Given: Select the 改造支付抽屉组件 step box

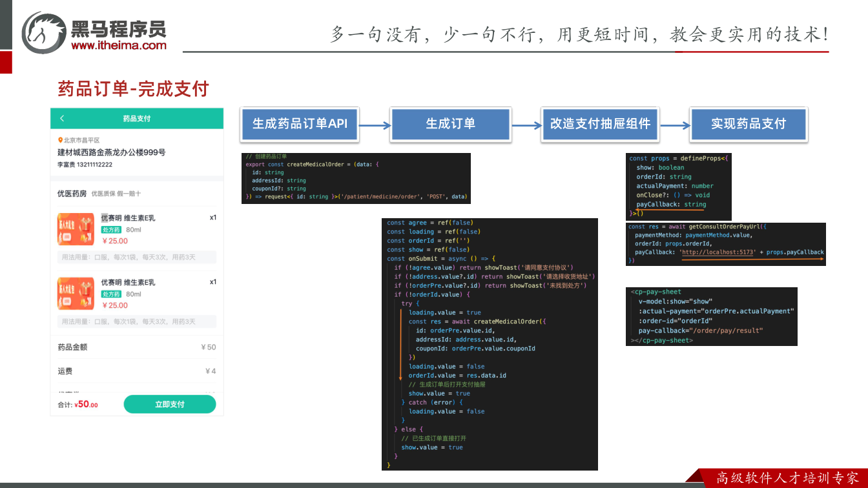Looking at the screenshot, I should point(600,123).
